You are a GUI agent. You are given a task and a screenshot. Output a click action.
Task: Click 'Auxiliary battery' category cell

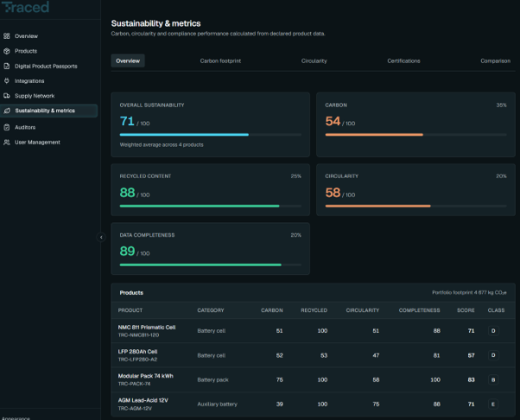coord(217,404)
